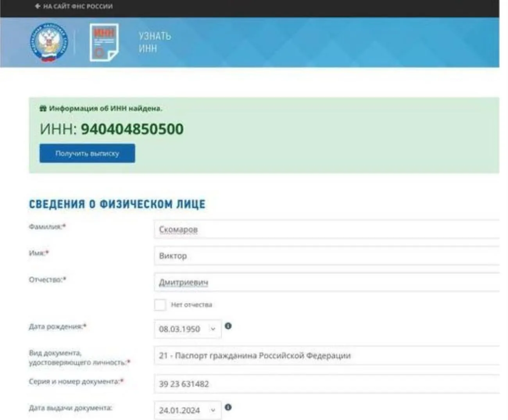Open the "НА САЙТ ФНС РОССИИ" link
This screenshot has height=420, width=508.
click(78, 6)
